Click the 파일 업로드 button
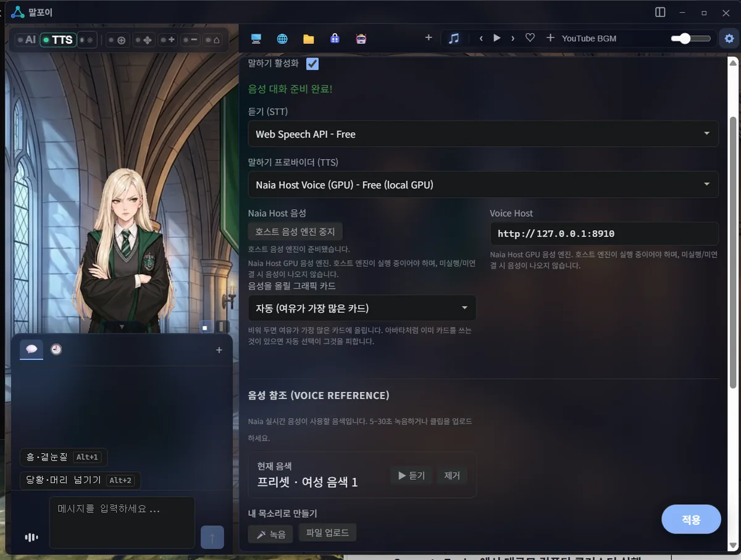The width and height of the screenshot is (741, 560). (327, 533)
